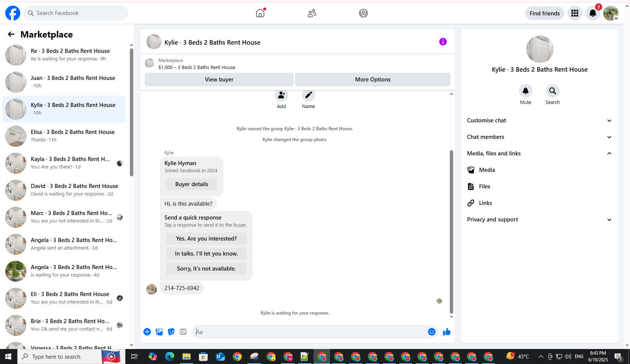Open the volume control in system tray
This screenshot has width=630, height=364.
click(568, 356)
